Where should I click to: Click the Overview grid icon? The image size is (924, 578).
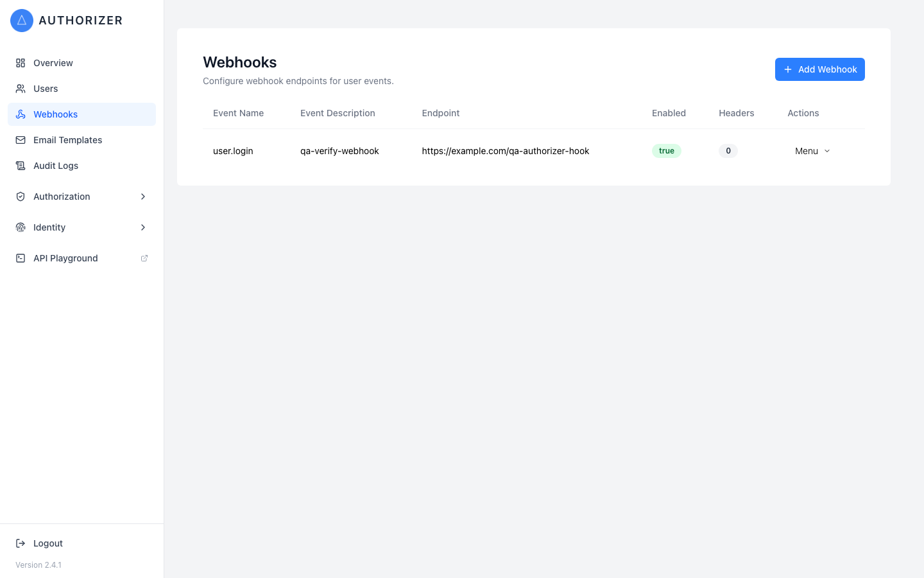(21, 63)
